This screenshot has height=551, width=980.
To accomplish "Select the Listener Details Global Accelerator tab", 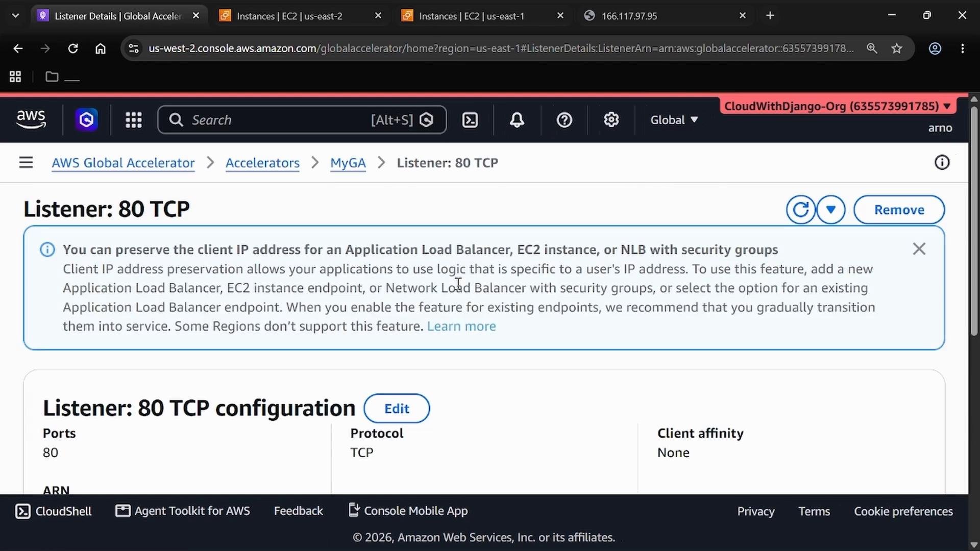I will pyautogui.click(x=119, y=16).
